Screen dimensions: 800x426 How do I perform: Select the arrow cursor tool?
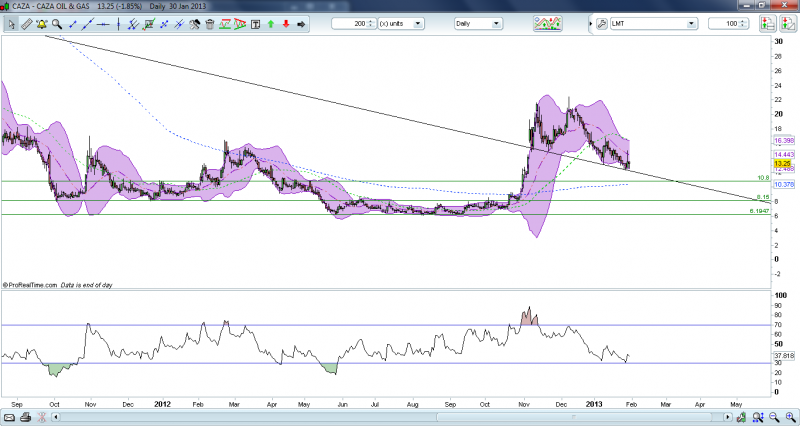(10, 23)
